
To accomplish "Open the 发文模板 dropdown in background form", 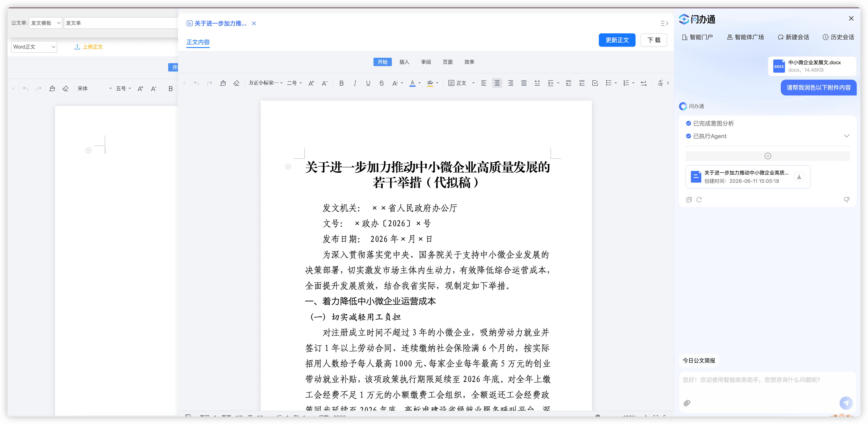I will click(46, 23).
